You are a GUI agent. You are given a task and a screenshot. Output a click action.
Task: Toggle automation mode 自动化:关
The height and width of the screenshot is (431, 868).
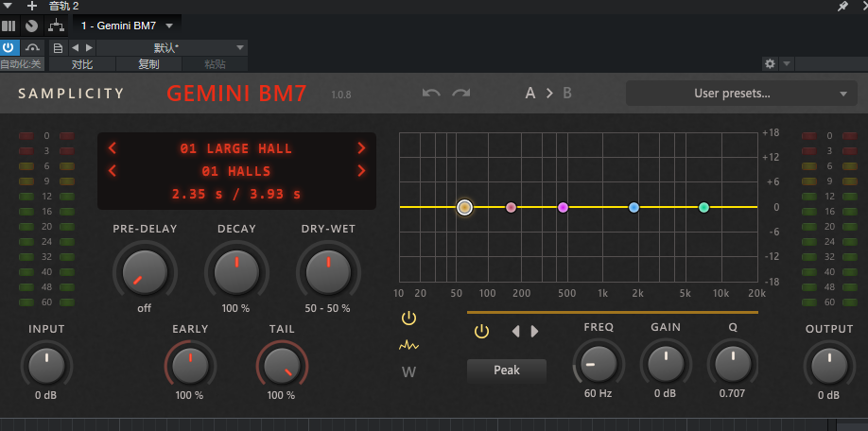[21, 64]
